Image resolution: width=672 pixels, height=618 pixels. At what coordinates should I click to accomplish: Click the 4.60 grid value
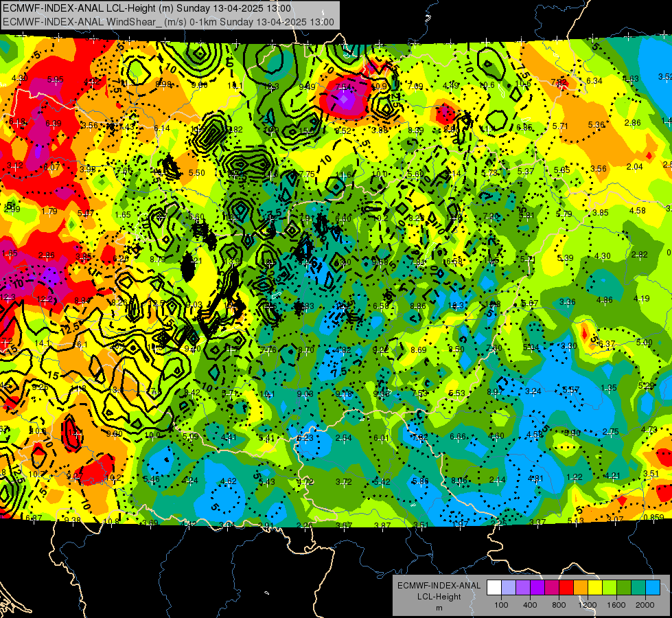pos(496,436)
